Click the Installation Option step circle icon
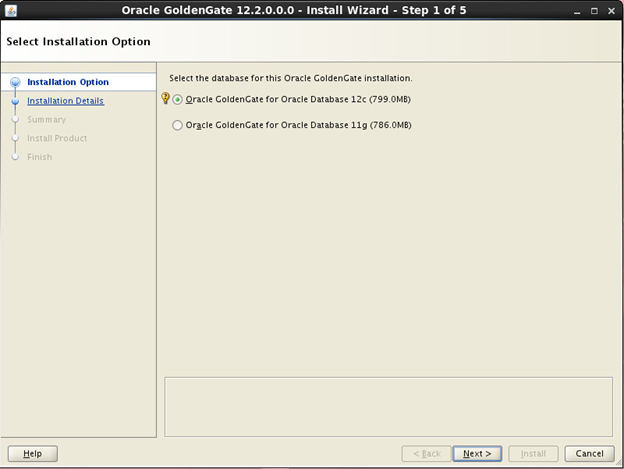This screenshot has width=624, height=469. click(x=15, y=82)
